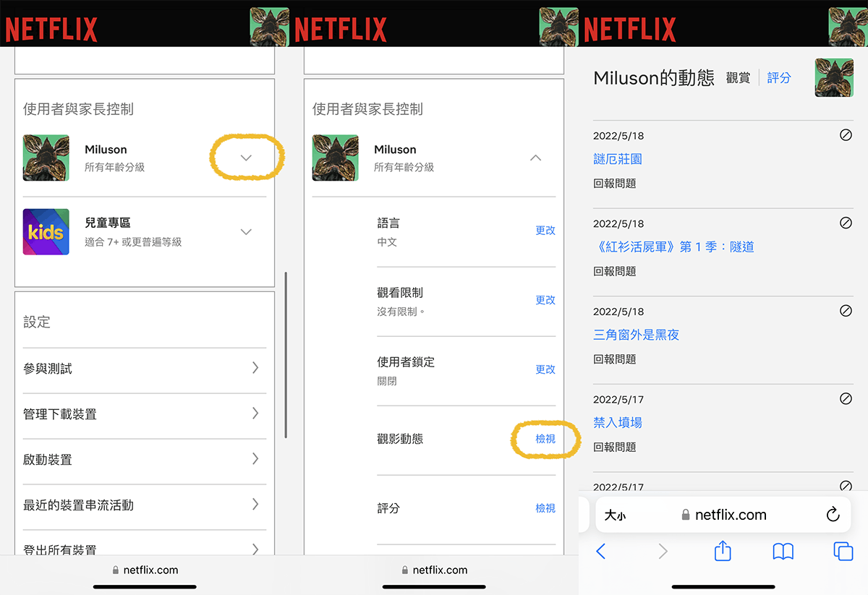Image resolution: width=868 pixels, height=595 pixels.
Task: Tap the Netflix logo in the left screenshot
Action: 51,30
